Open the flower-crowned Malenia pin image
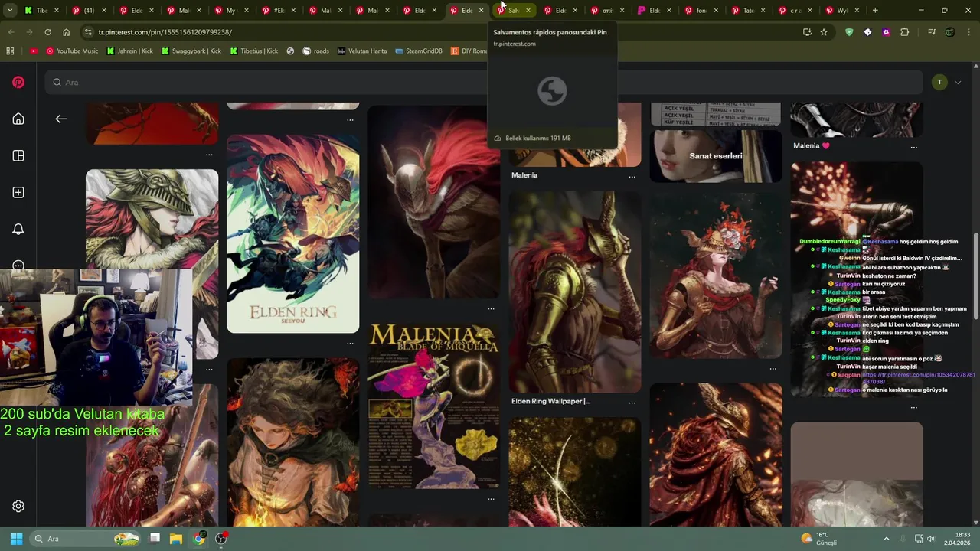Screen dimensions: 980x551 pyautogui.click(x=716, y=274)
